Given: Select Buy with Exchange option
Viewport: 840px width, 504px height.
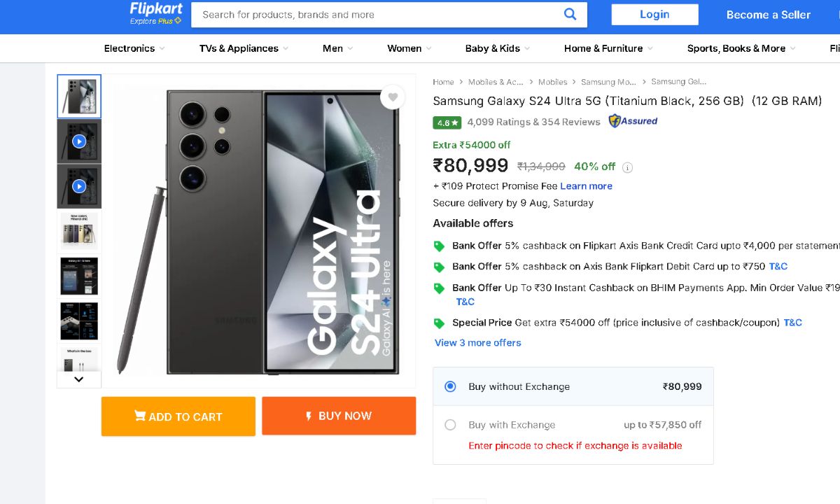Looking at the screenshot, I should [451, 425].
